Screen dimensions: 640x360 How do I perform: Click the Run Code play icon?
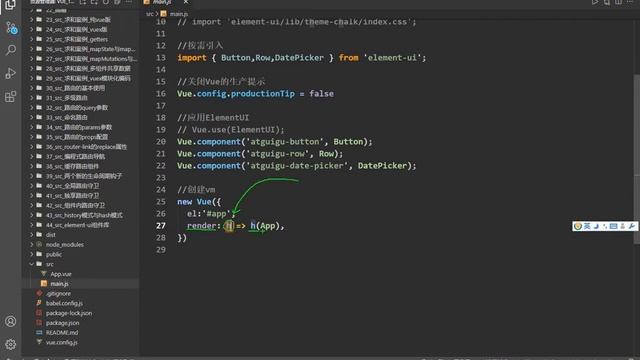(595, 2)
